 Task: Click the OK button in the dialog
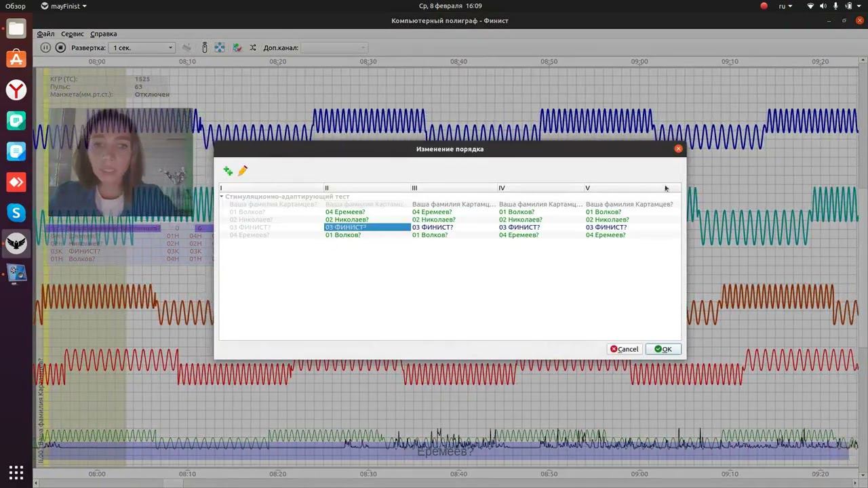(x=663, y=349)
